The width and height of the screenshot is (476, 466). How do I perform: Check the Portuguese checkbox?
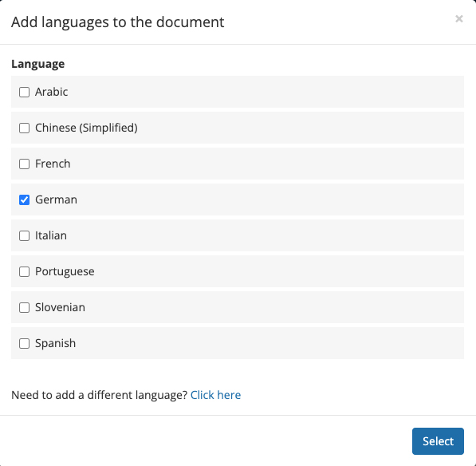(24, 271)
